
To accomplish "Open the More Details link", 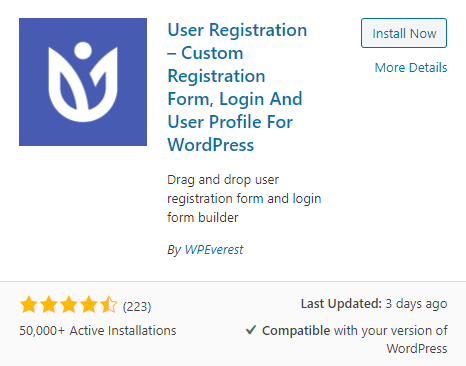I will [411, 67].
